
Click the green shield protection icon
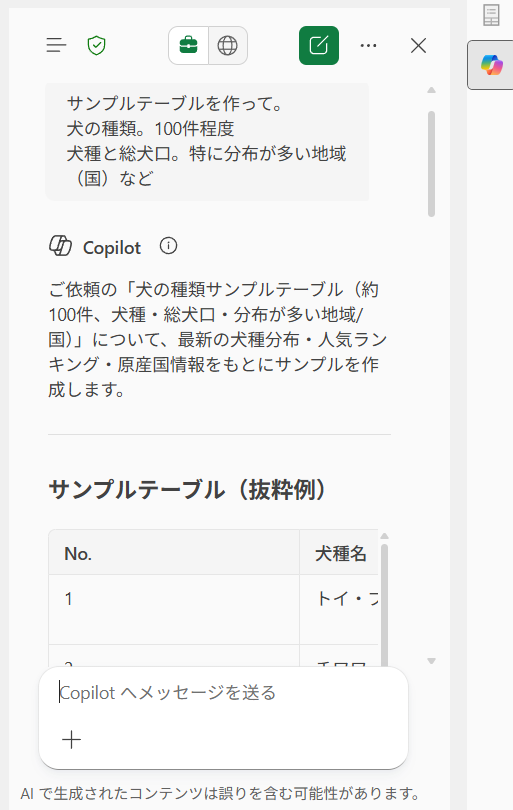pyautogui.click(x=97, y=45)
